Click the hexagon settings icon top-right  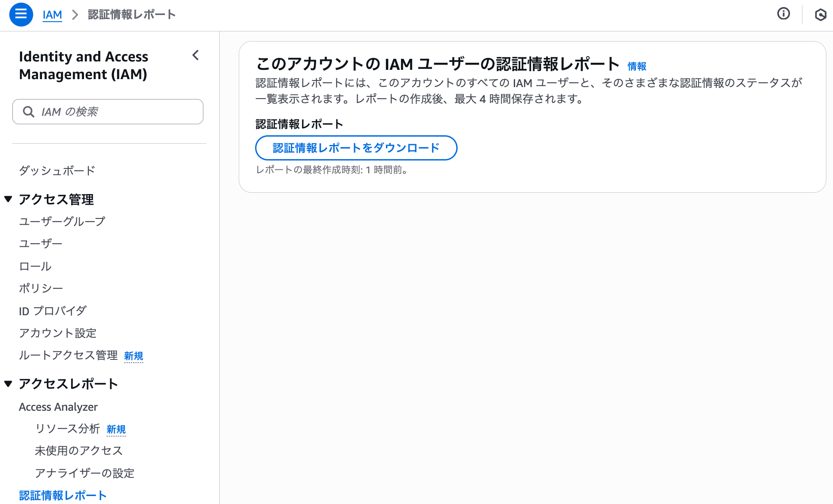(821, 15)
